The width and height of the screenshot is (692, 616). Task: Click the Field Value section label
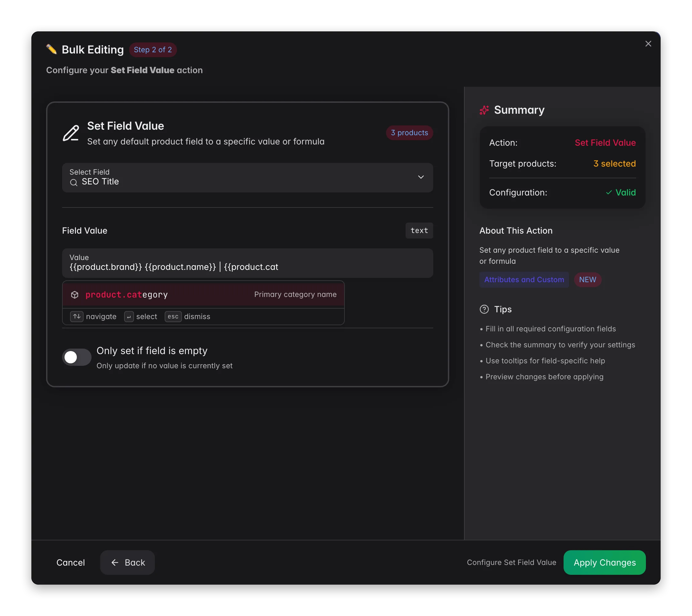[x=85, y=231]
